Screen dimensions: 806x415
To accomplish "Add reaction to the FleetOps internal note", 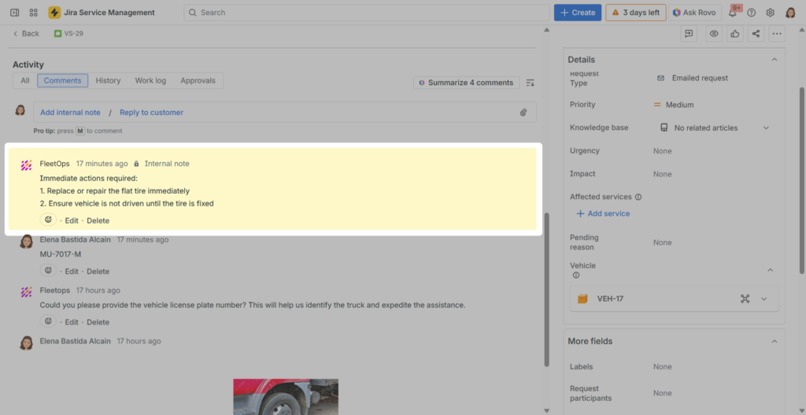I will (48, 220).
